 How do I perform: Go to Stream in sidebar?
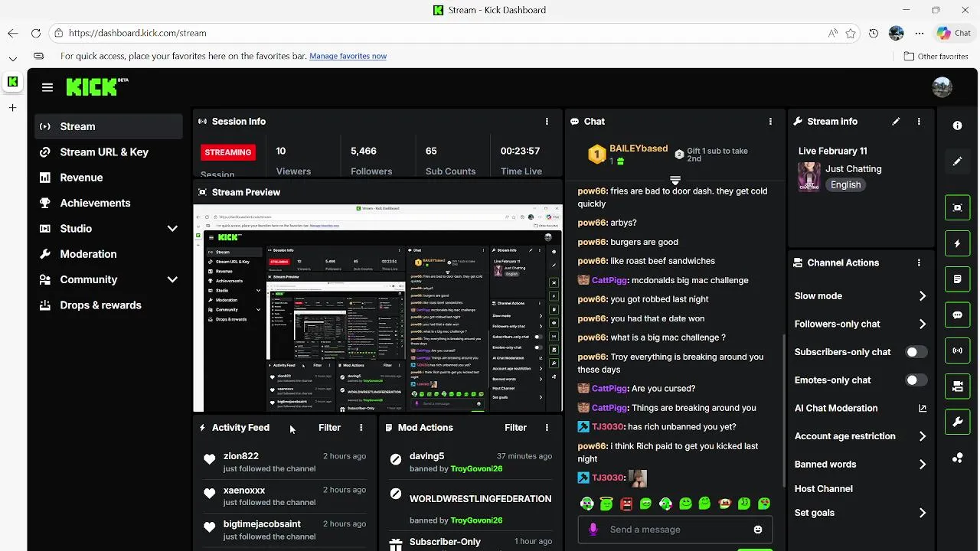109,126
